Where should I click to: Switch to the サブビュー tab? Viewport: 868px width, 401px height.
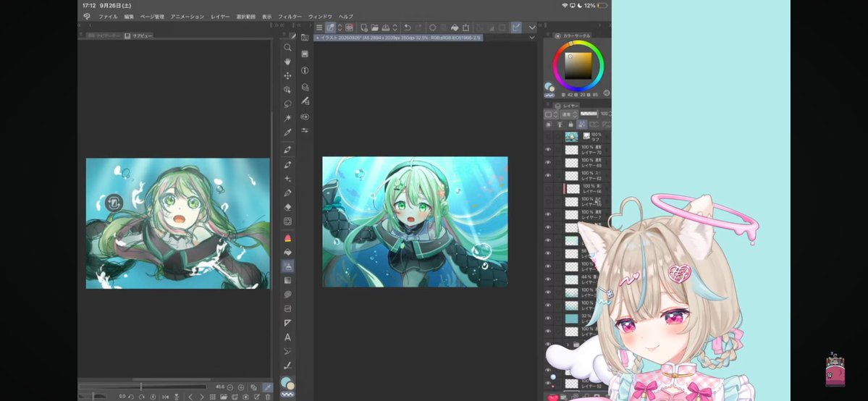[138, 35]
